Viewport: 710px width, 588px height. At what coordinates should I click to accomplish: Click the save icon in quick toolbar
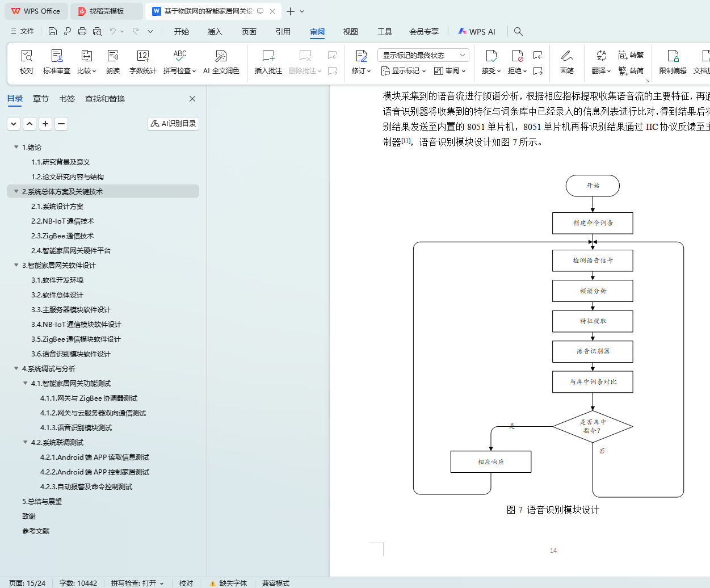click(53, 31)
